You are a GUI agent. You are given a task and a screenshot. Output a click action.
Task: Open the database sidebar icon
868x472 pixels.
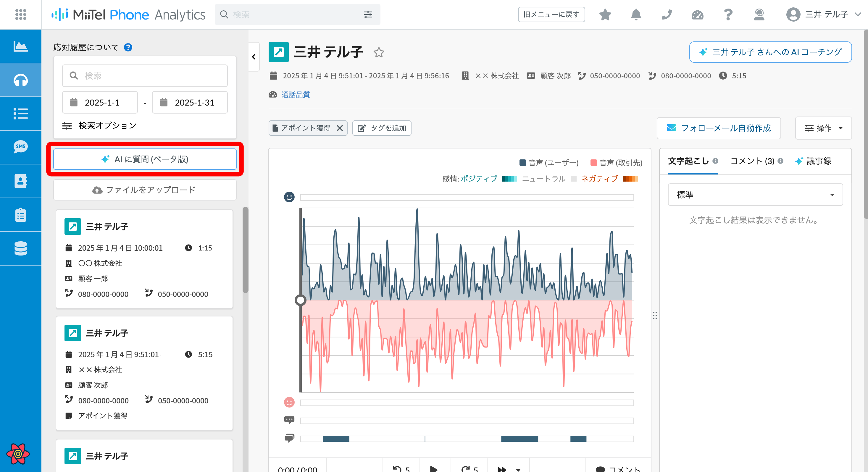(20, 248)
